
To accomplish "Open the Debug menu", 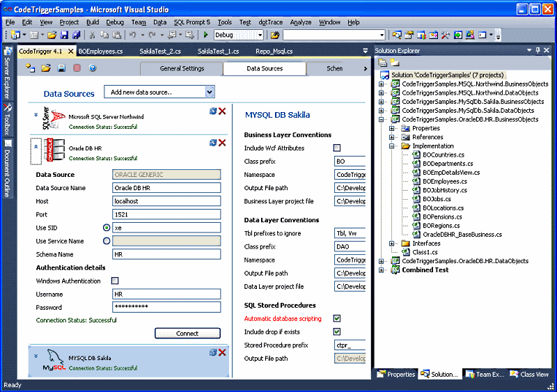I will click(115, 22).
